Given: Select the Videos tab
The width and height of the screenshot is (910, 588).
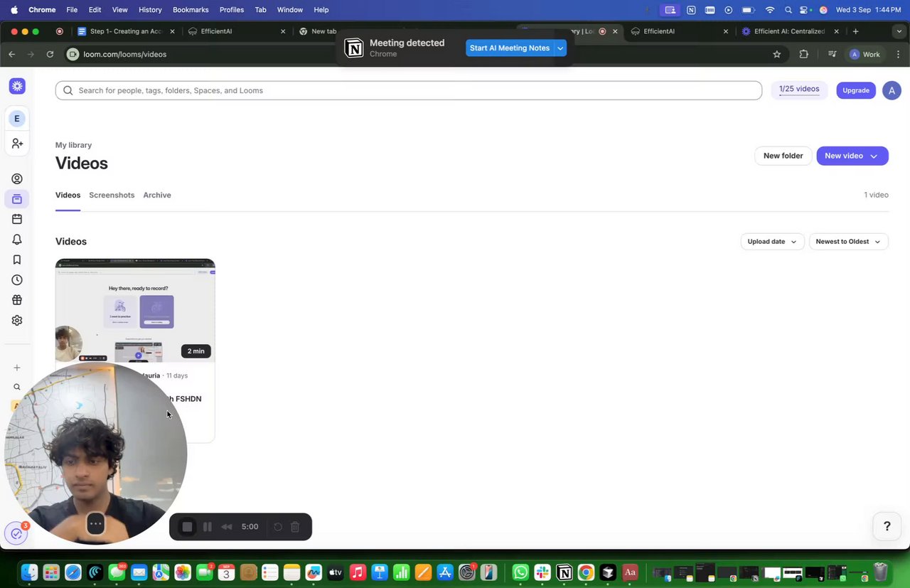Looking at the screenshot, I should 68,195.
